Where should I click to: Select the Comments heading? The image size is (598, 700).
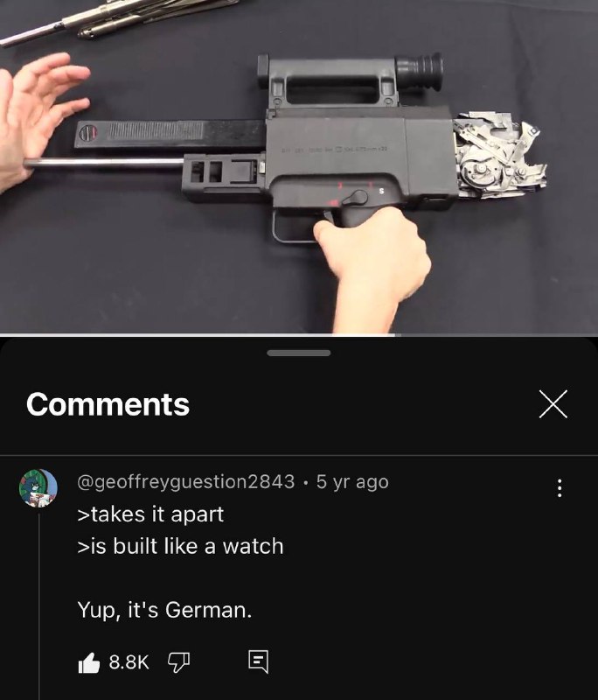coord(108,404)
